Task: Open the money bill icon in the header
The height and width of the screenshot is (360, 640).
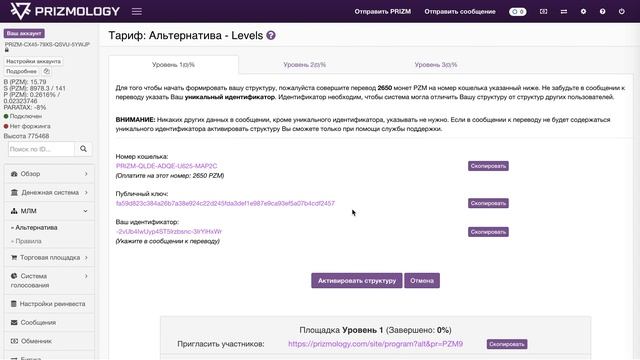Action: coord(543,11)
